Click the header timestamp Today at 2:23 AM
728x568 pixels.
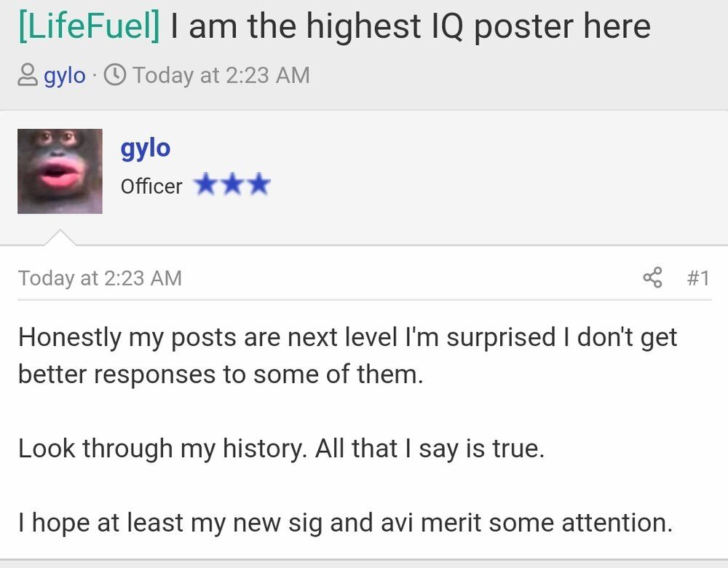(x=221, y=75)
